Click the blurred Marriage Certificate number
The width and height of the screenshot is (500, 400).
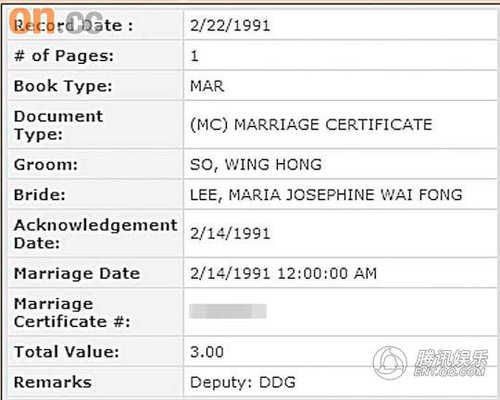pyautogui.click(x=228, y=311)
